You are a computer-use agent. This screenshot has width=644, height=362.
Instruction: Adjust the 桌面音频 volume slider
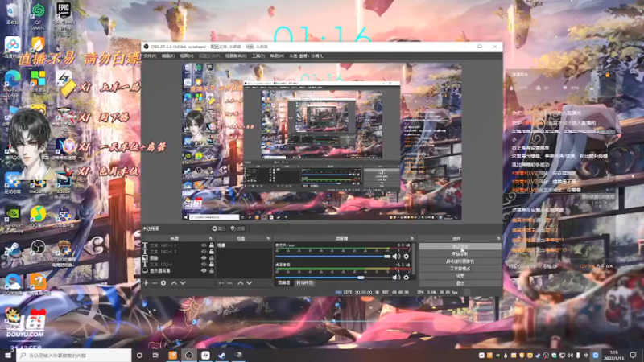pyautogui.click(x=333, y=278)
